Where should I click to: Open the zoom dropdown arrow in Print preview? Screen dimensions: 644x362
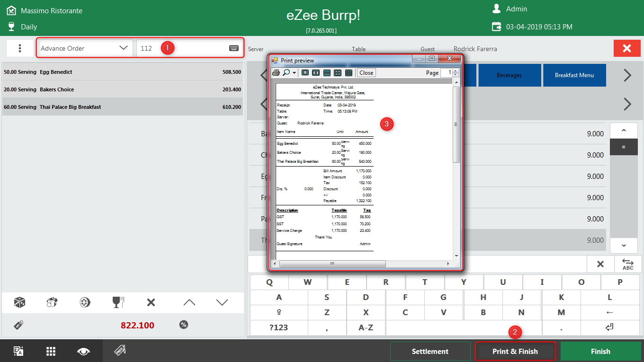(x=294, y=73)
